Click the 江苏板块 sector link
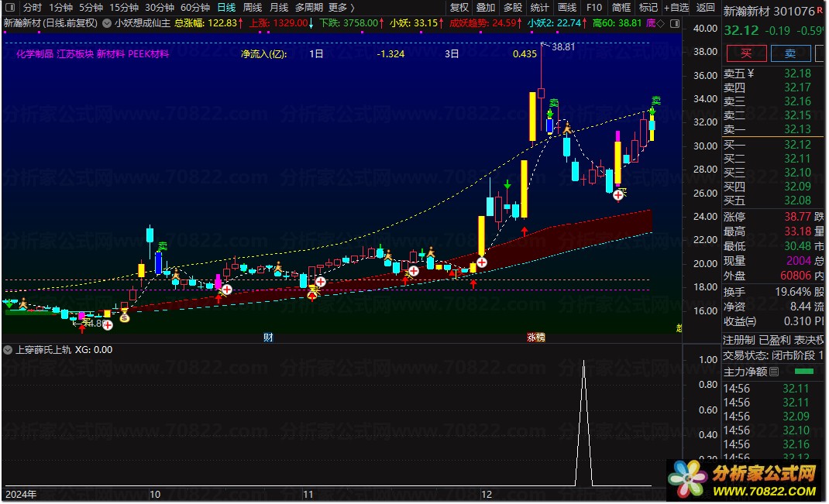The height and width of the screenshot is (504, 829). [75, 54]
